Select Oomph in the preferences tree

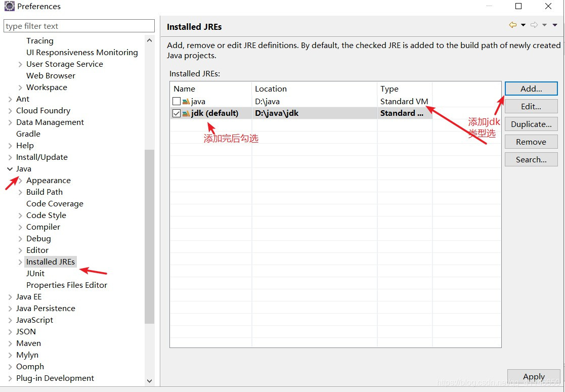(x=30, y=366)
